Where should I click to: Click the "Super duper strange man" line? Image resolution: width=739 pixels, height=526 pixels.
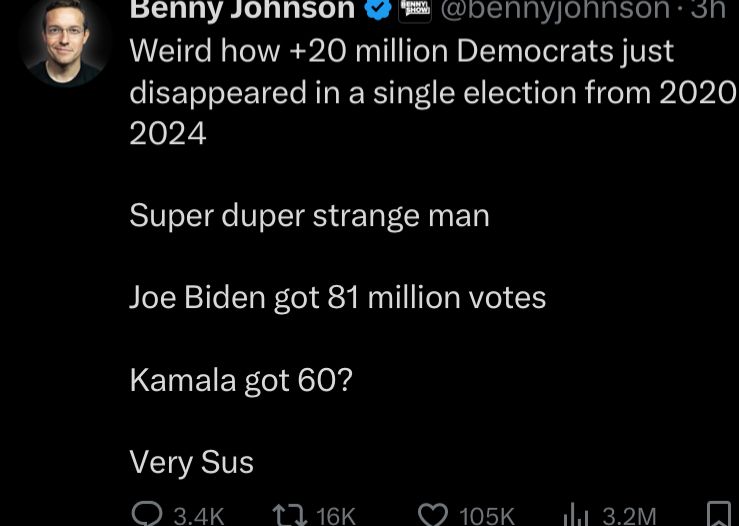(309, 215)
